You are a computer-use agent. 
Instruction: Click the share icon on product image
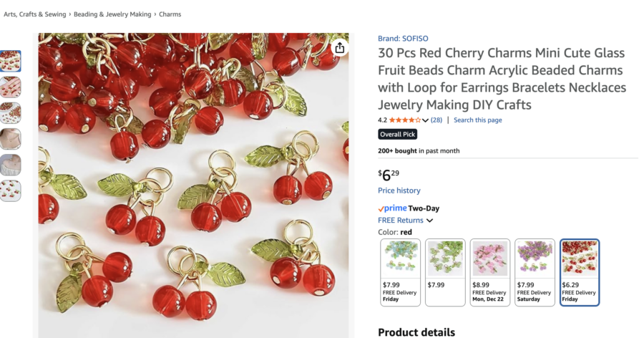[x=339, y=48]
